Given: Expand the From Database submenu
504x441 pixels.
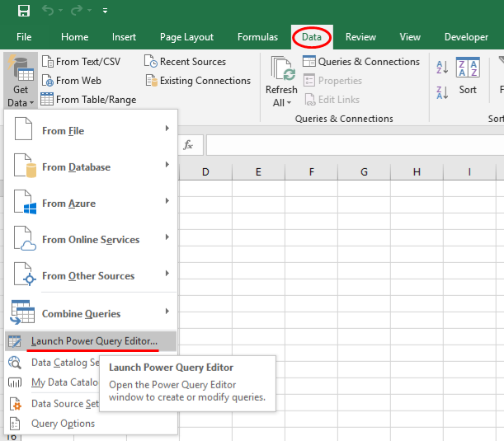Looking at the screenshot, I should coord(91,167).
